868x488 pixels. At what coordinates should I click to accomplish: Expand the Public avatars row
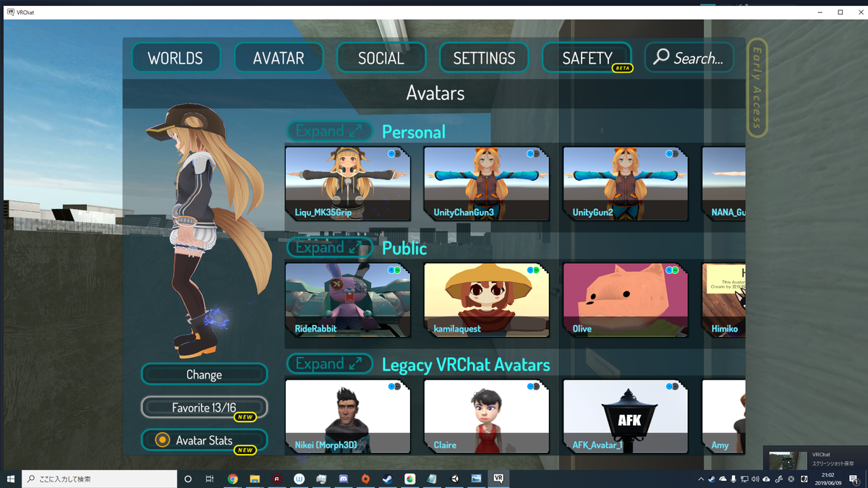tap(329, 247)
